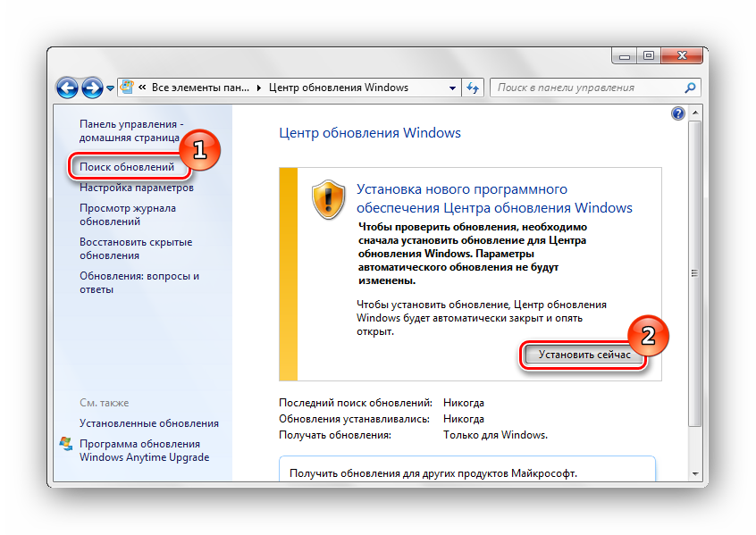Screen dimensions: 756x535
Task: Click the scrollbar up arrow
Action: coord(694,113)
